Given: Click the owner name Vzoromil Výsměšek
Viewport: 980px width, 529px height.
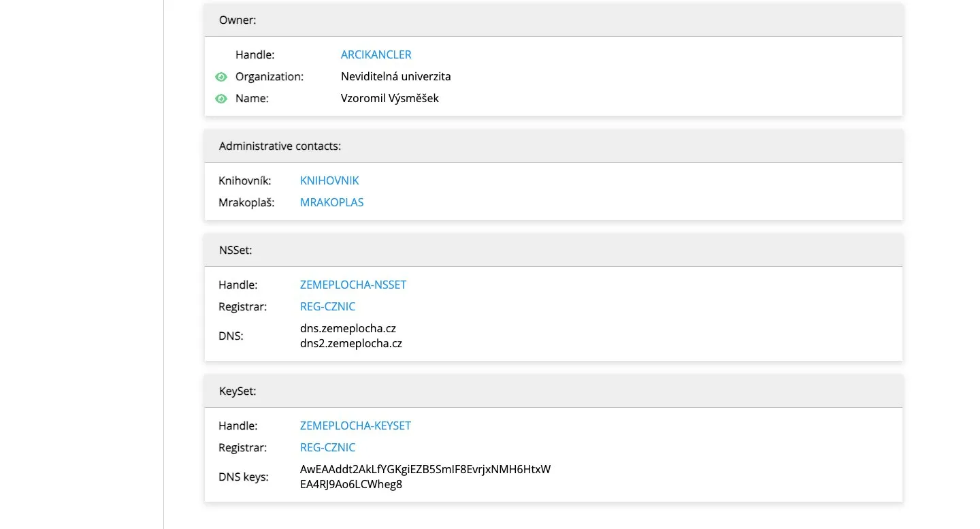Looking at the screenshot, I should click(x=390, y=98).
